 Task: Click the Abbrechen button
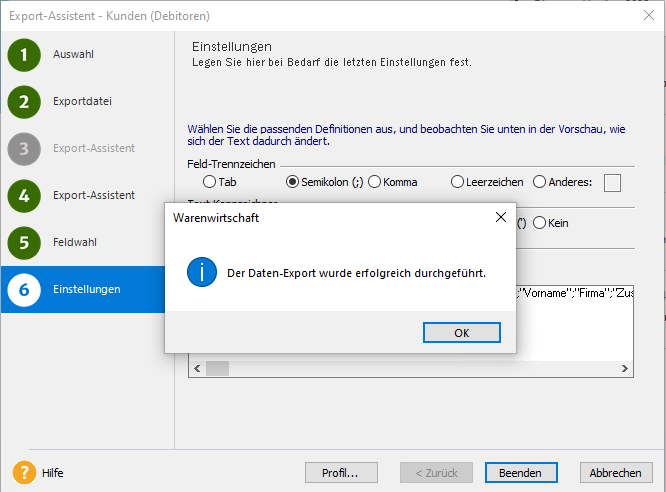[x=615, y=473]
